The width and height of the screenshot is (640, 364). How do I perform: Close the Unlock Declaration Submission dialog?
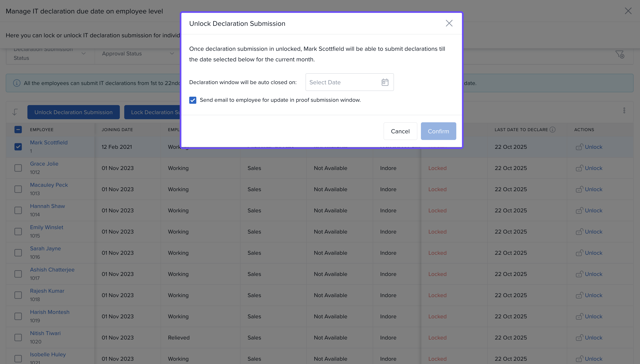[449, 23]
